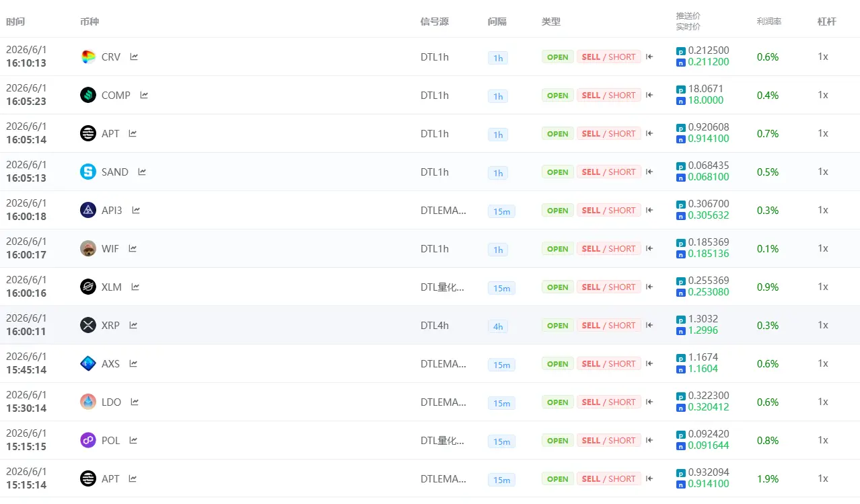The height and width of the screenshot is (504, 860).
Task: Click the real-time price 0.091644
Action: point(709,445)
